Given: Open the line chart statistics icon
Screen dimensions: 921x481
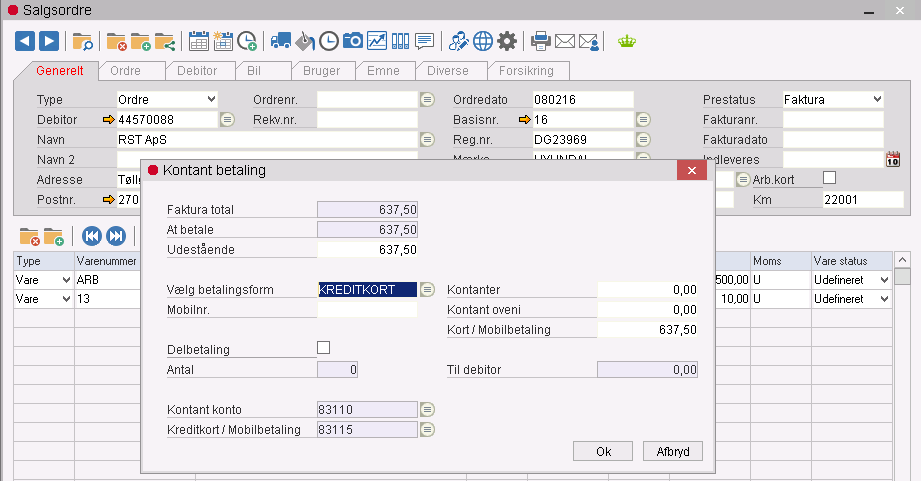Looking at the screenshot, I should point(377,41).
